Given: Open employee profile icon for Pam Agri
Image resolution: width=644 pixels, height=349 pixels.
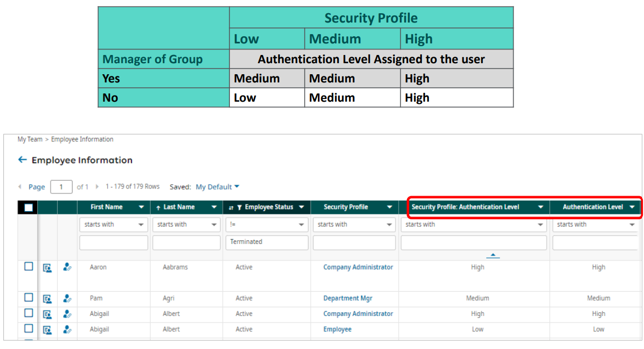Looking at the screenshot, I should tap(47, 299).
